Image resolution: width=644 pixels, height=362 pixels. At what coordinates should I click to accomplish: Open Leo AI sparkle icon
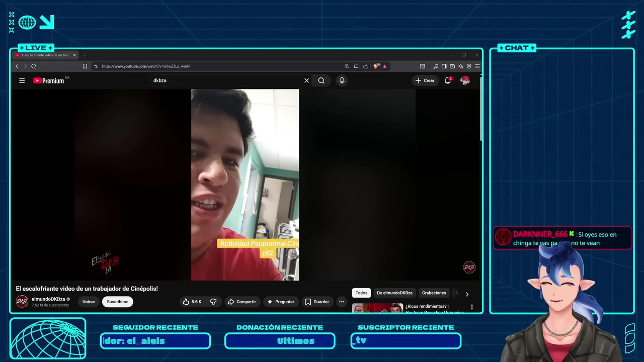click(460, 66)
